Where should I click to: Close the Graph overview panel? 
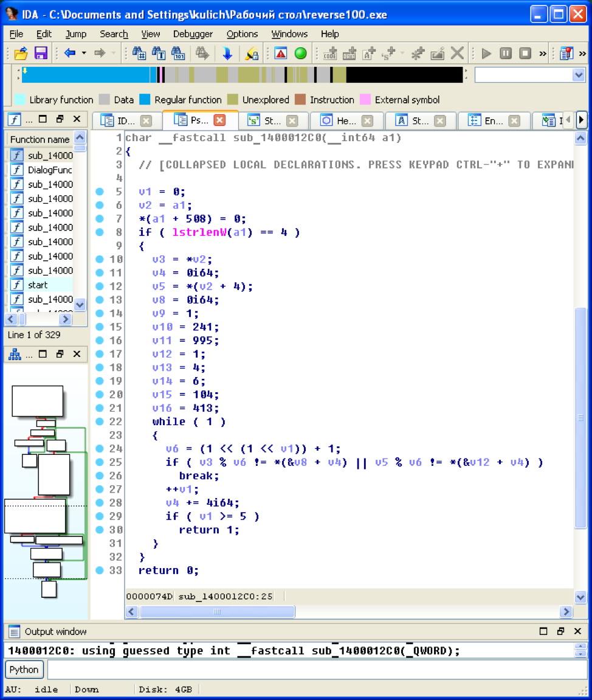(77, 354)
